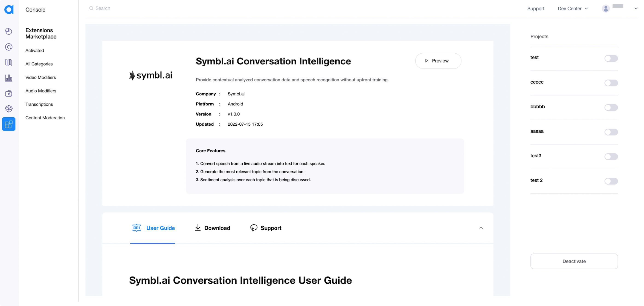Open the Extensions Marketplace grid icon
Viewport: 644px width, 306px height.
[9, 124]
